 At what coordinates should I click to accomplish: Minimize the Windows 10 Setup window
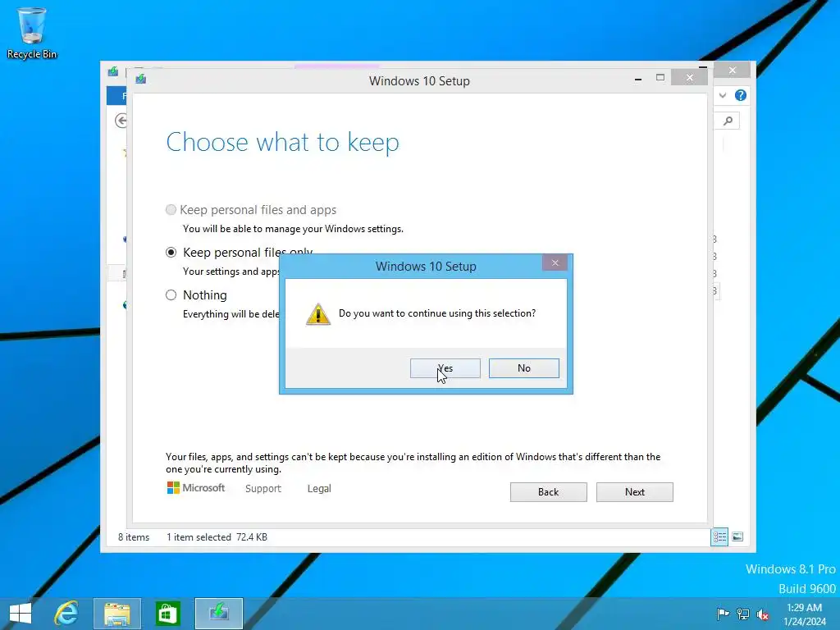pyautogui.click(x=638, y=79)
